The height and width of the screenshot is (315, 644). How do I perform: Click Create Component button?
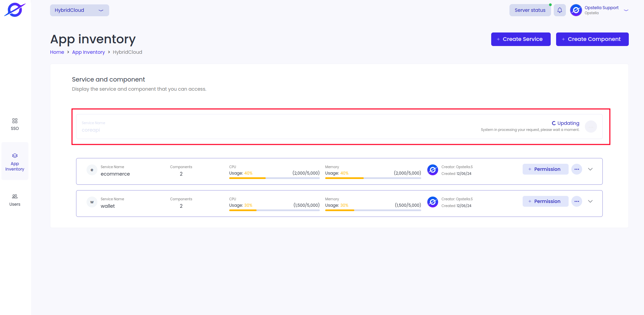[592, 39]
